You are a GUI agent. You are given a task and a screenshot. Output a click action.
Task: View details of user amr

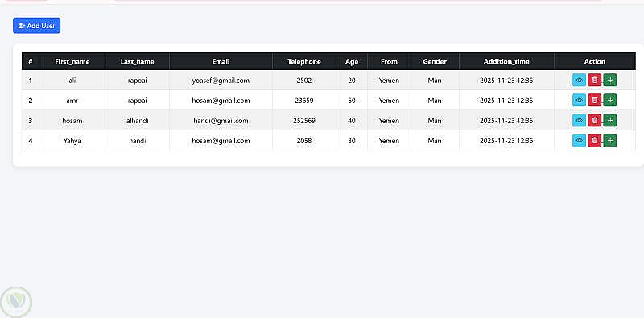[x=579, y=100]
